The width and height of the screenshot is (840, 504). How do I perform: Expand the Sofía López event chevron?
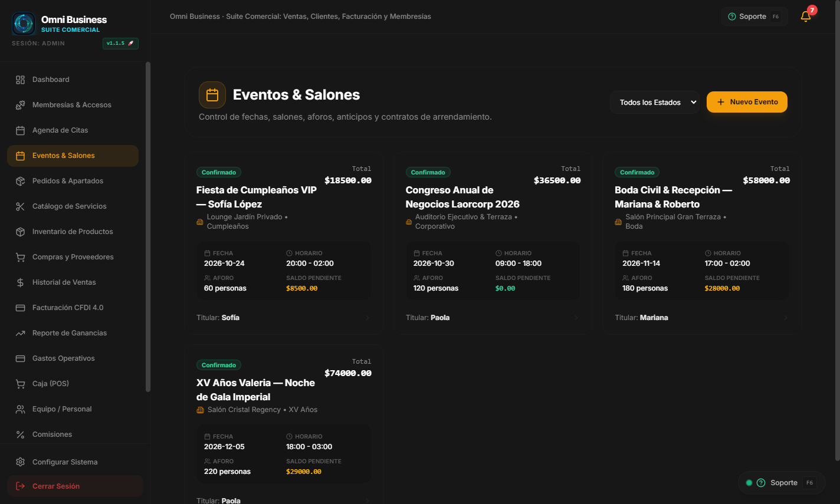(x=367, y=318)
